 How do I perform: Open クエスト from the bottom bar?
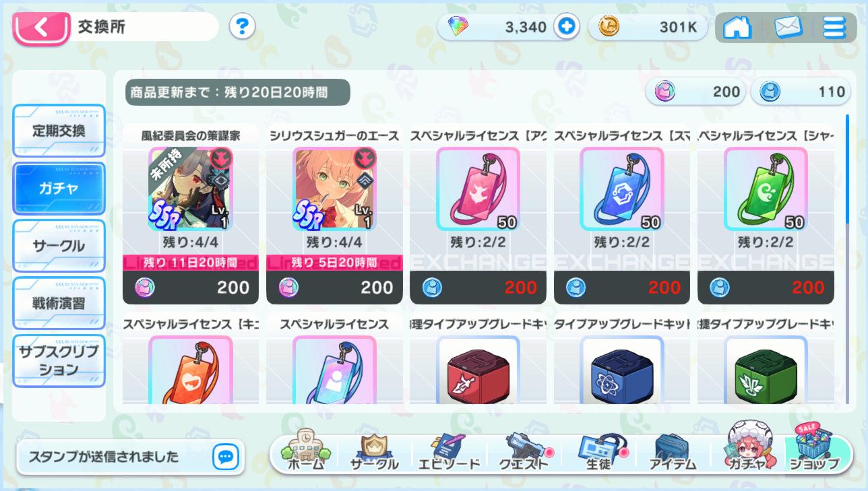pos(523,451)
